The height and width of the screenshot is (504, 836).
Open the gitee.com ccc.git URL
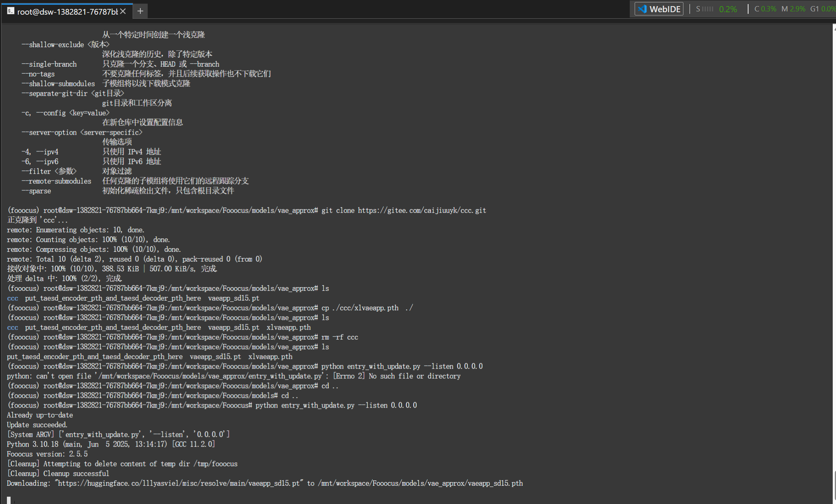click(x=422, y=210)
